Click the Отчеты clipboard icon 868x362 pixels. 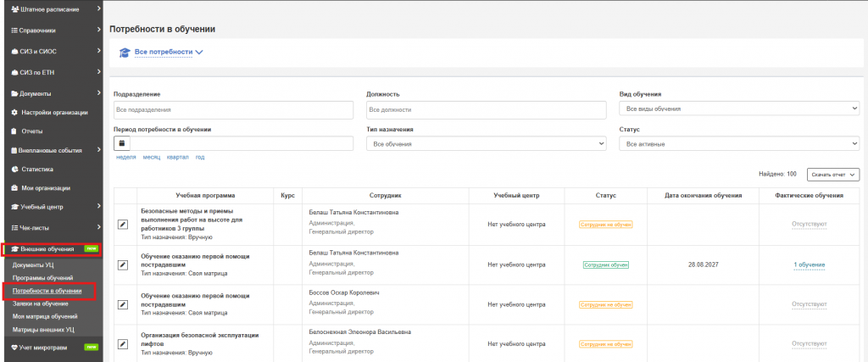(x=14, y=131)
